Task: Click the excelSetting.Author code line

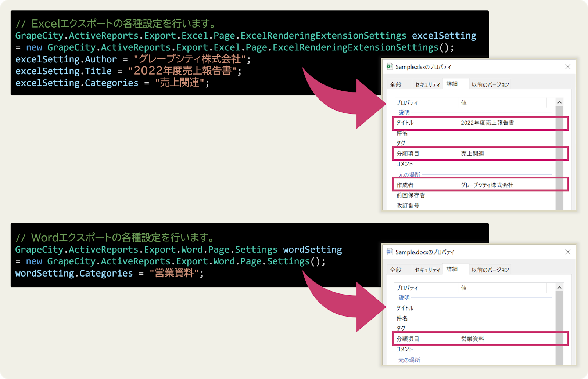Action: click(x=133, y=59)
